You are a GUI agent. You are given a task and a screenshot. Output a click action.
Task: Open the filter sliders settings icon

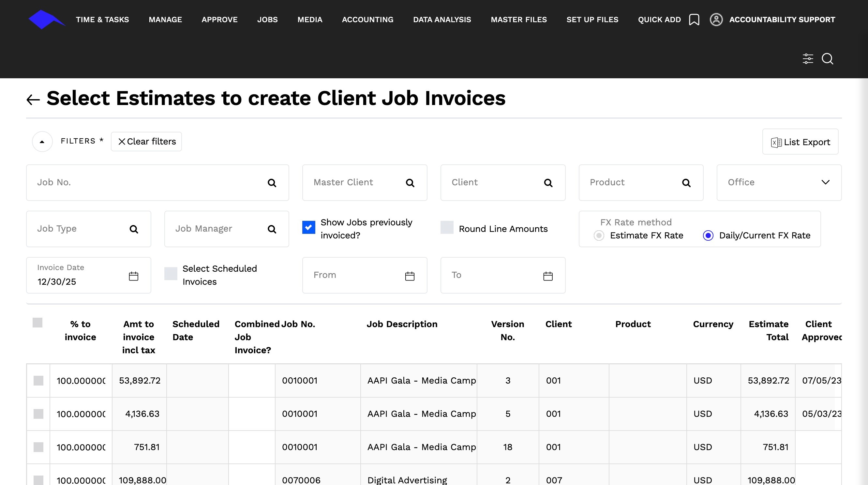pos(808,59)
